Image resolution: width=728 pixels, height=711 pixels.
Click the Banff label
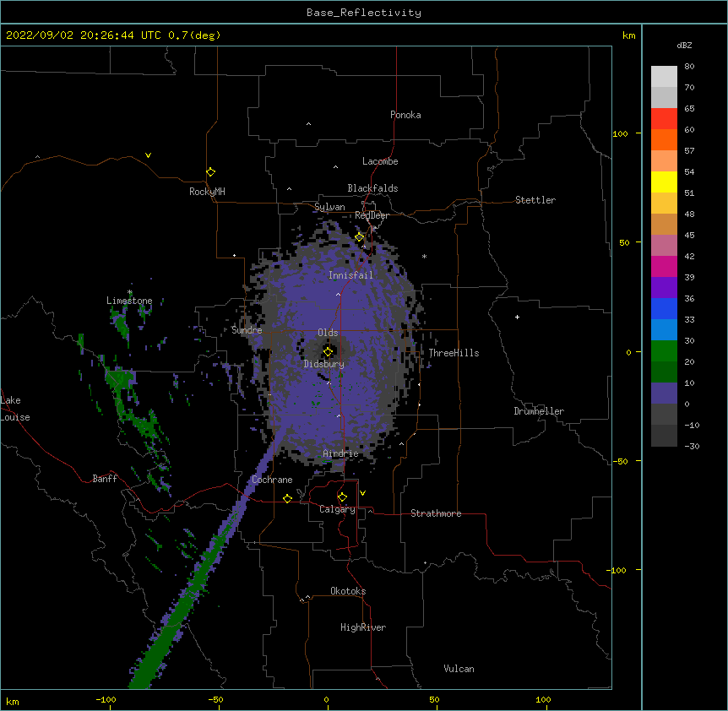pyautogui.click(x=105, y=479)
